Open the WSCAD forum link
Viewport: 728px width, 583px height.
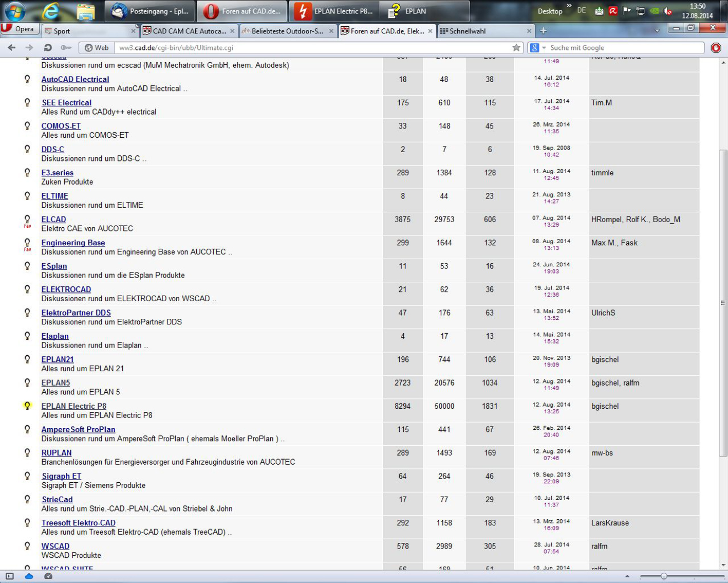click(x=55, y=546)
